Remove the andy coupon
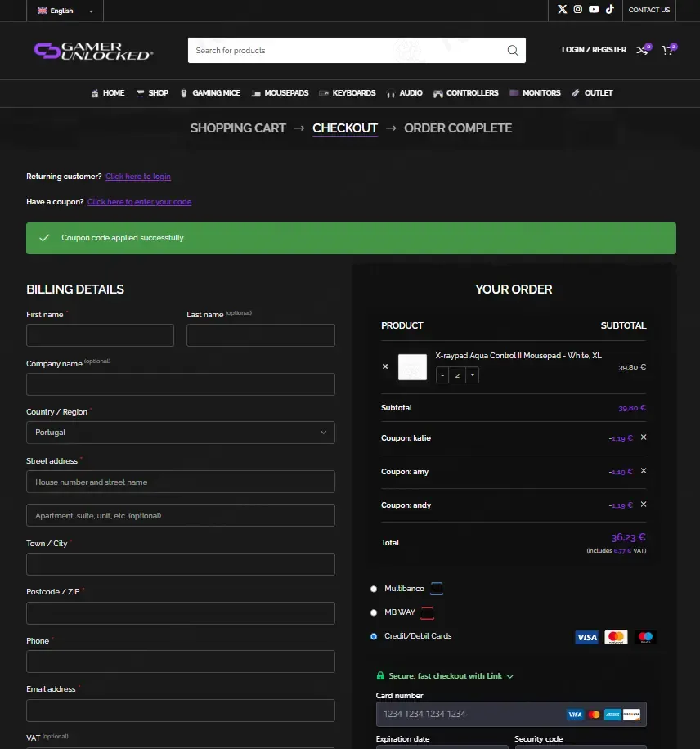The image size is (700, 749). pos(644,504)
